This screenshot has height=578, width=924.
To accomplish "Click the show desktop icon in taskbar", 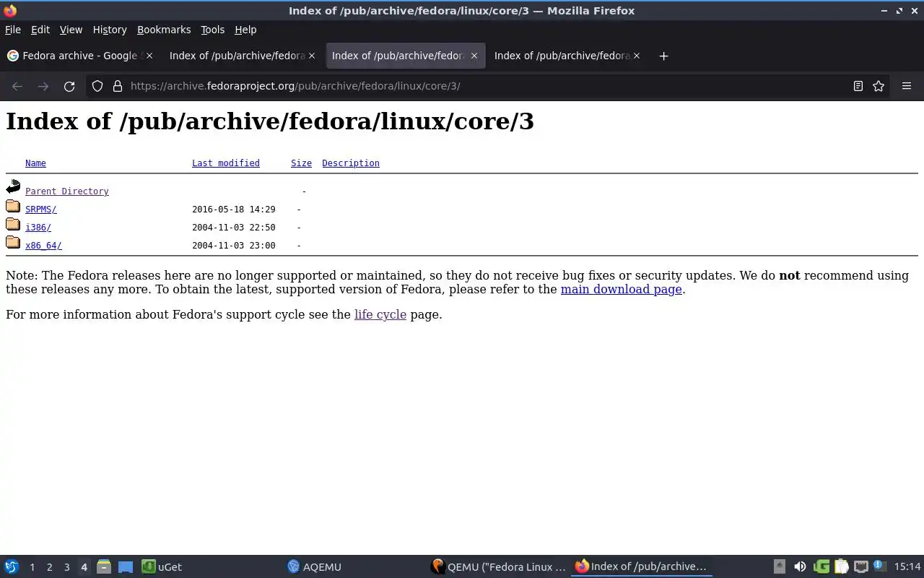I will (x=126, y=567).
